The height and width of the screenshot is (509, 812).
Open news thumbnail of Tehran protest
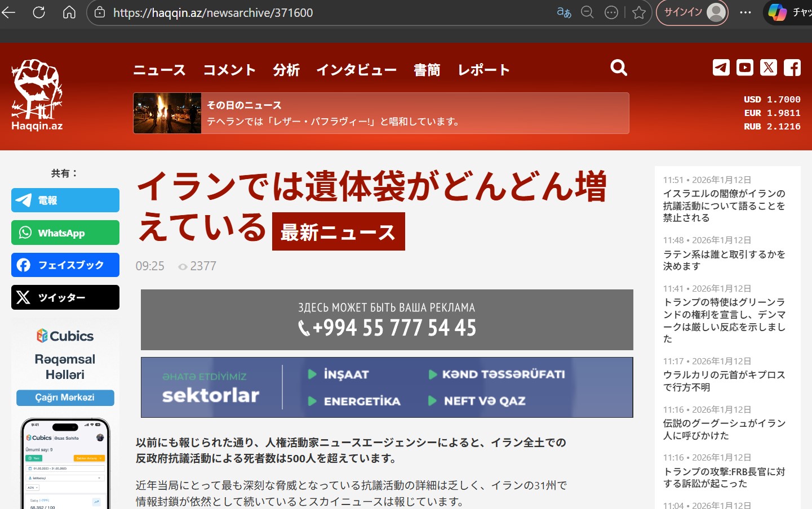point(167,113)
